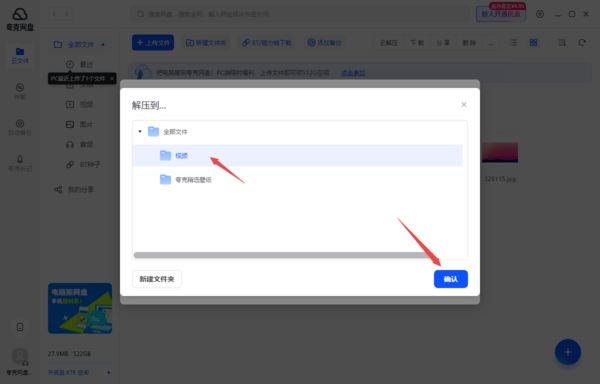Screen dimensions: 600x384
Task: Click the refresh icon in toolbar
Action: pos(582,42)
